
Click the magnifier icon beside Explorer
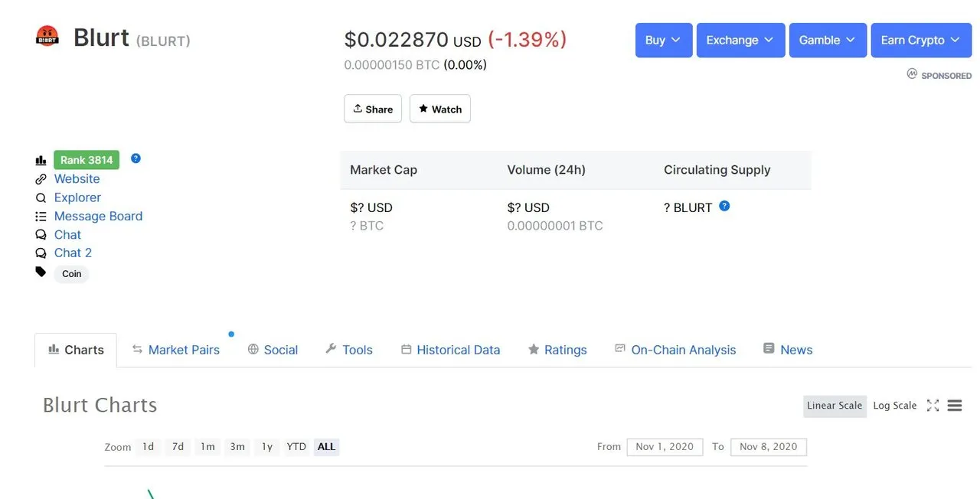tap(41, 197)
